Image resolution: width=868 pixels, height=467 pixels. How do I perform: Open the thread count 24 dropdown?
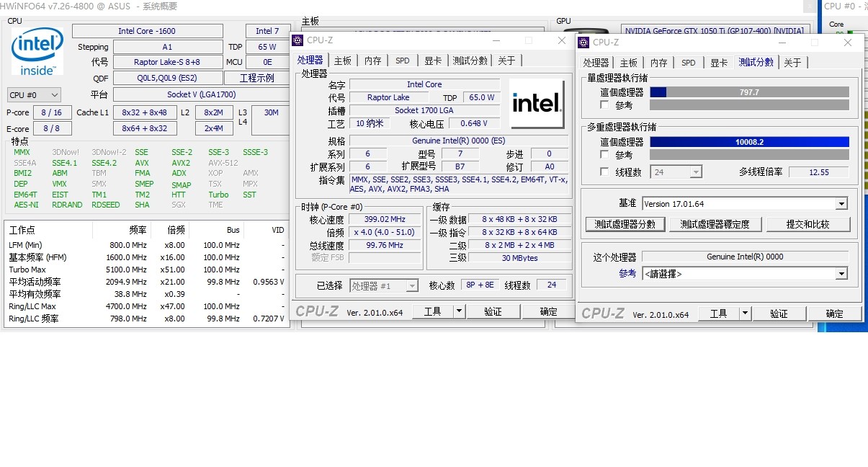tap(676, 172)
